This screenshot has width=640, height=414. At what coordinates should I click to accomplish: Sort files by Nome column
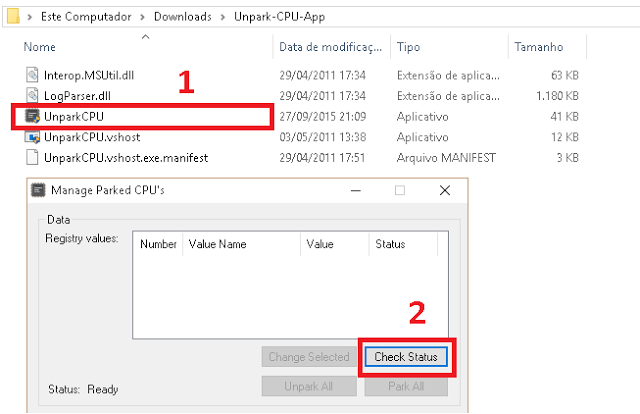point(40,47)
